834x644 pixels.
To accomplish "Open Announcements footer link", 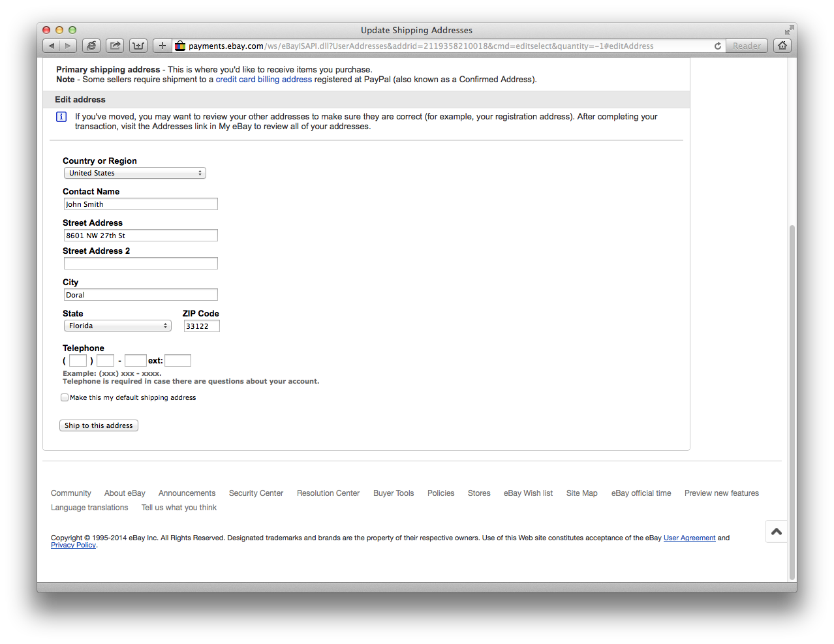I will point(187,493).
